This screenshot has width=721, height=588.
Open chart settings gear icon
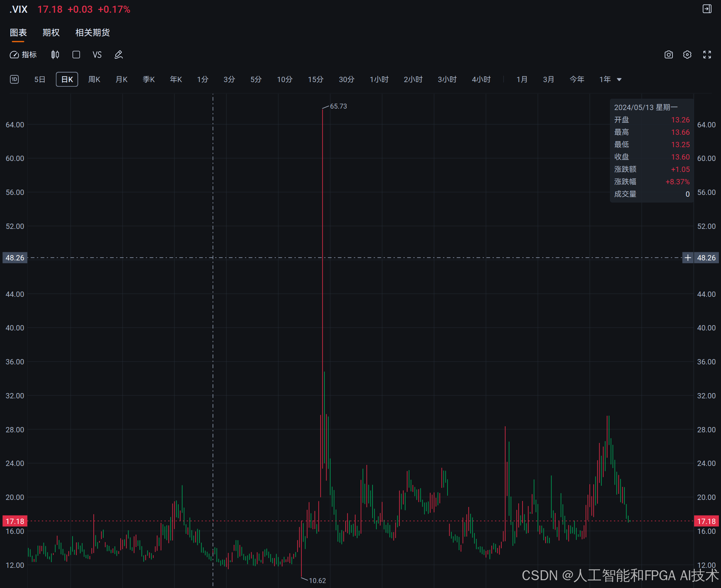coord(687,54)
